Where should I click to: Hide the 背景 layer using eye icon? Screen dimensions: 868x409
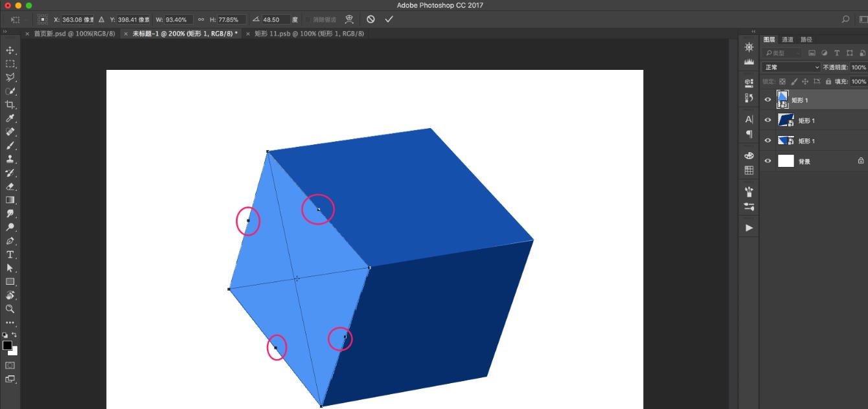pyautogui.click(x=768, y=161)
